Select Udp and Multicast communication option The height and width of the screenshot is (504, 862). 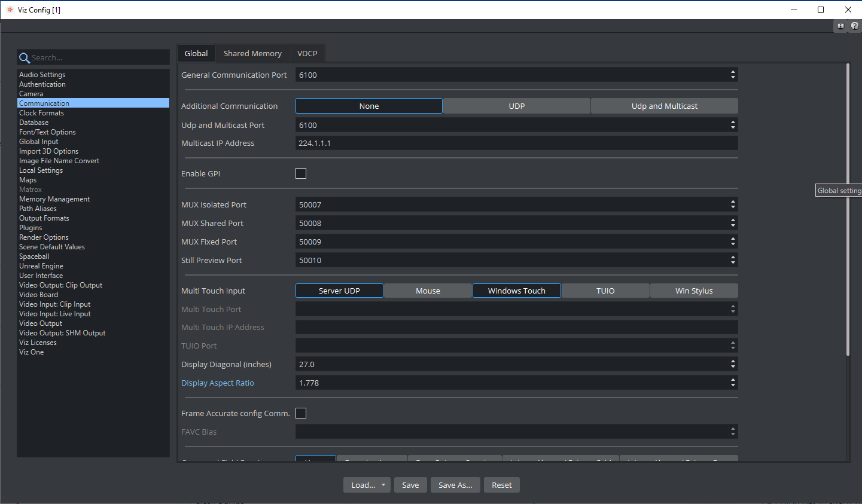coord(664,106)
